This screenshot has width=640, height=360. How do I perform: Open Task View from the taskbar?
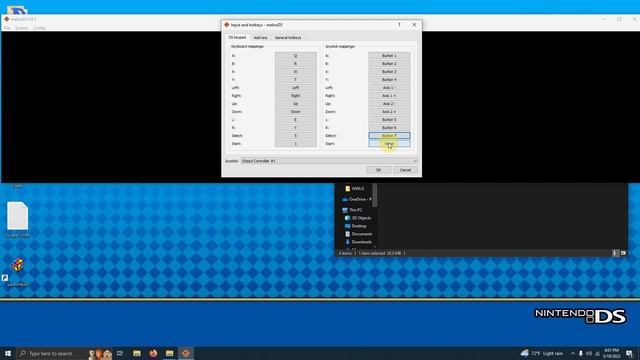click(x=120, y=353)
